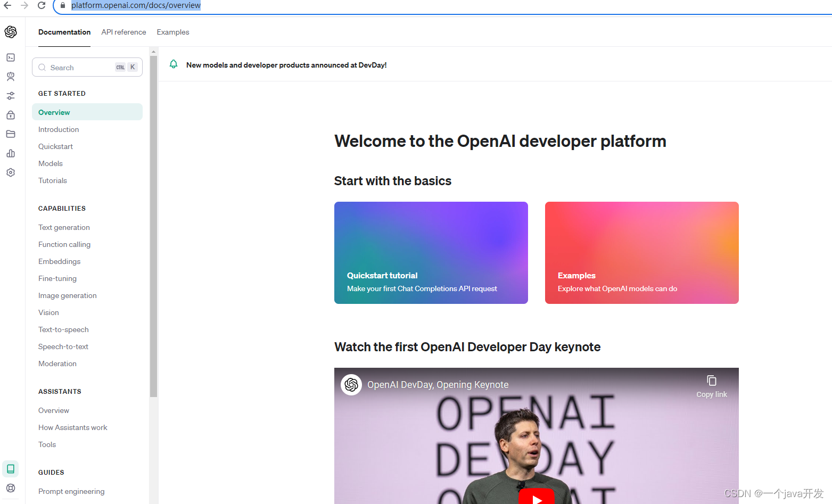The width and height of the screenshot is (832, 504).
Task: Open Prompt engineering guide
Action: (71, 491)
